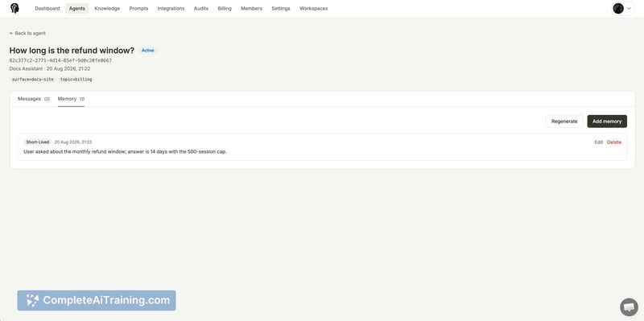Click the Add memory button
Screen dimensions: 644x321
pos(607,121)
